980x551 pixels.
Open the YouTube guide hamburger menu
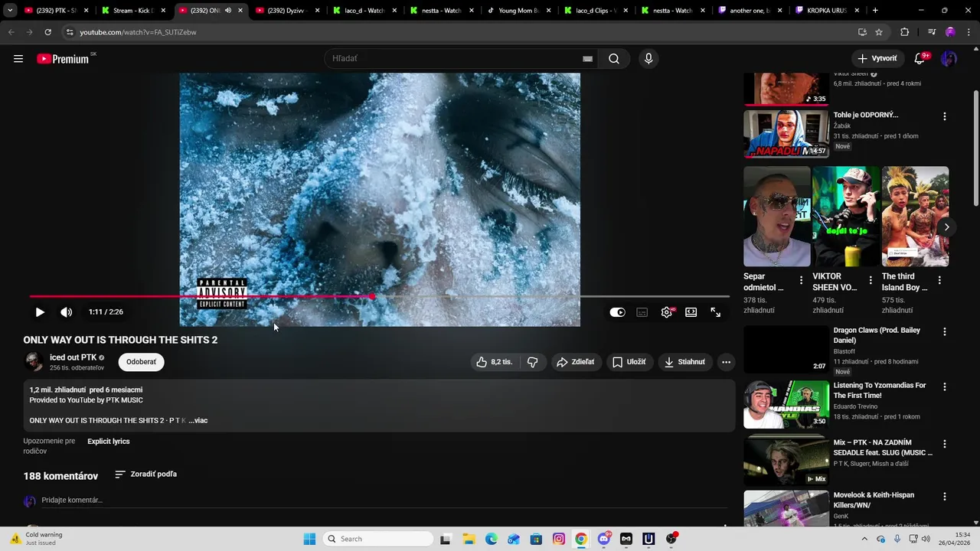(x=18, y=59)
